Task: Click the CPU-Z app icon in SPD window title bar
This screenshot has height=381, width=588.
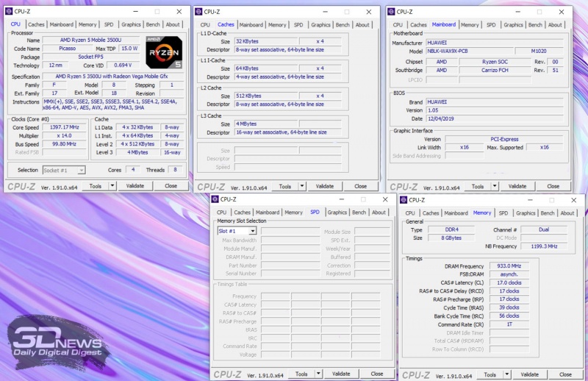Action: (x=215, y=199)
